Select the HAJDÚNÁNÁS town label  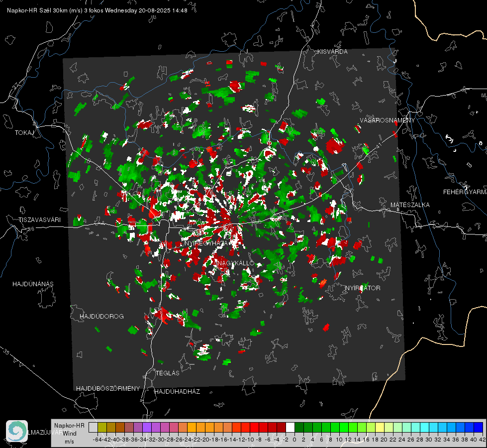coord(33,284)
